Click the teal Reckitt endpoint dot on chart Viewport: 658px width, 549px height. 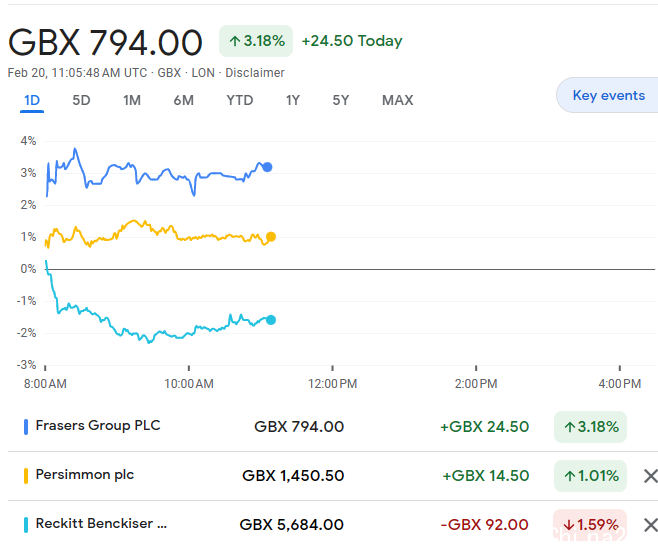(271, 320)
